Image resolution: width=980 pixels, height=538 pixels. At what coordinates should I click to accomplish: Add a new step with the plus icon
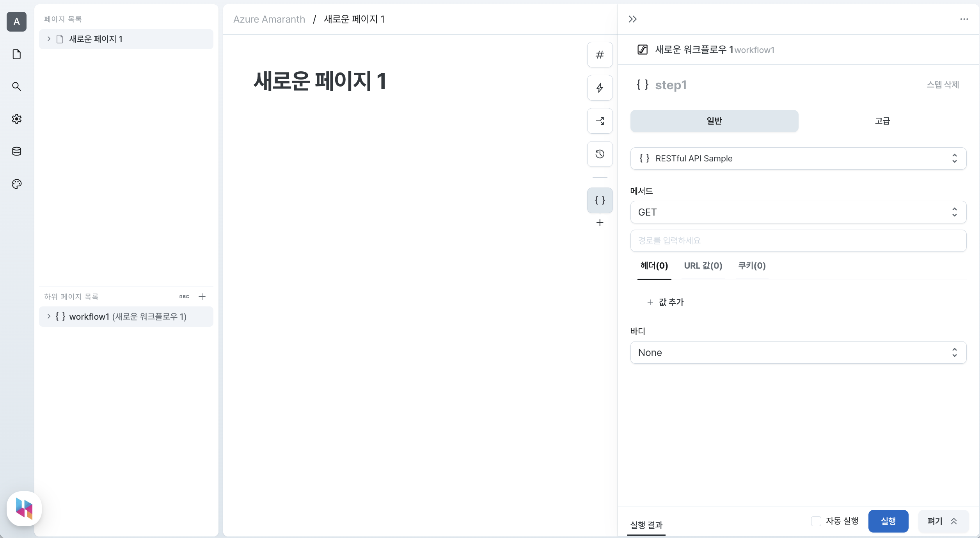point(600,223)
